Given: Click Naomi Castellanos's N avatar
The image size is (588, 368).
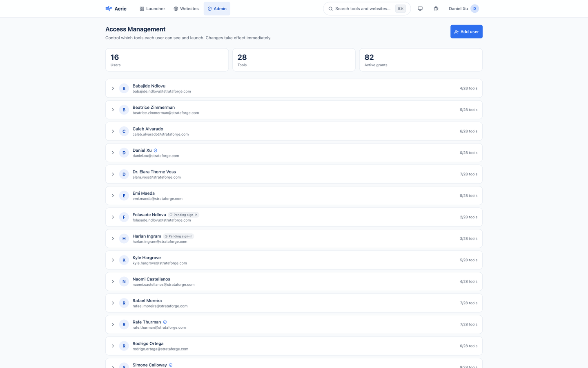Looking at the screenshot, I should click(124, 282).
